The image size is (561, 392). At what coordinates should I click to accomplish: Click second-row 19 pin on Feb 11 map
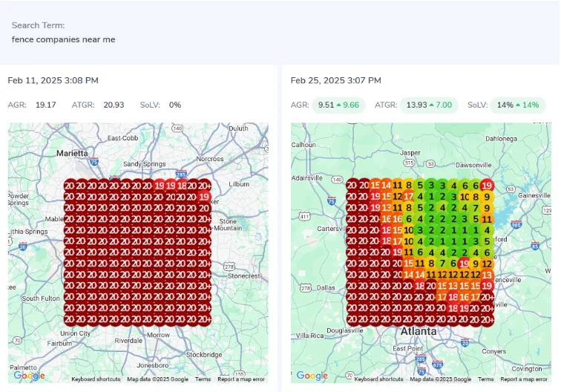click(x=204, y=197)
